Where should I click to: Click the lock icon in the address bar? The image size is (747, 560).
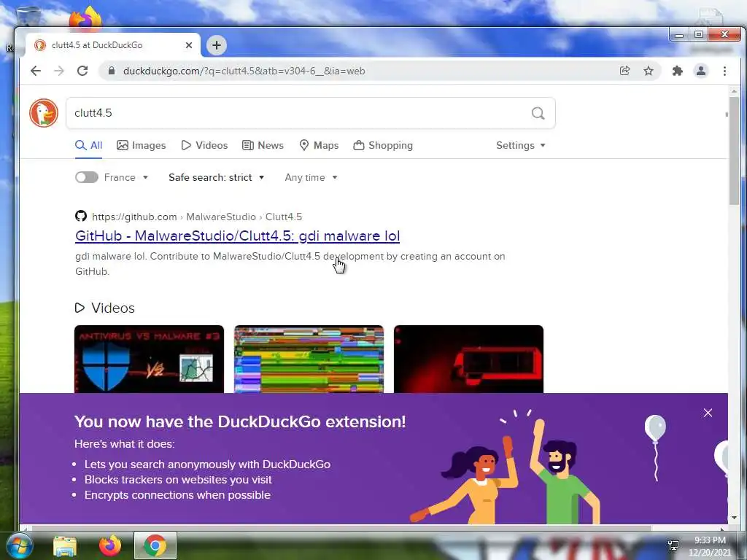pos(112,71)
